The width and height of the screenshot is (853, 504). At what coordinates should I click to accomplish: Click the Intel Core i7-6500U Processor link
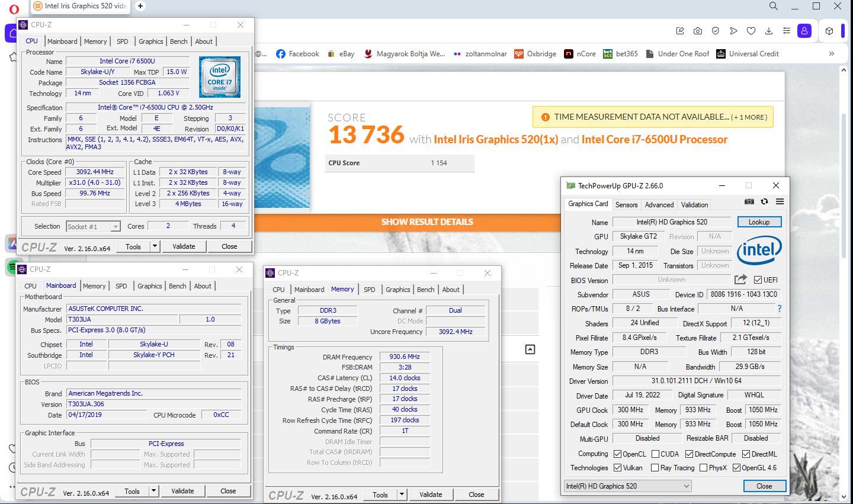[655, 139]
